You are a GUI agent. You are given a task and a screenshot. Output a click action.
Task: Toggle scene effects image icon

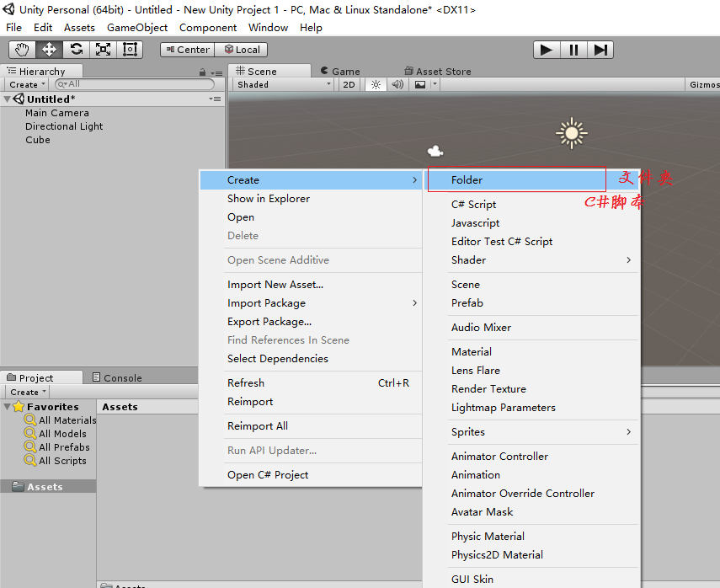[x=420, y=84]
